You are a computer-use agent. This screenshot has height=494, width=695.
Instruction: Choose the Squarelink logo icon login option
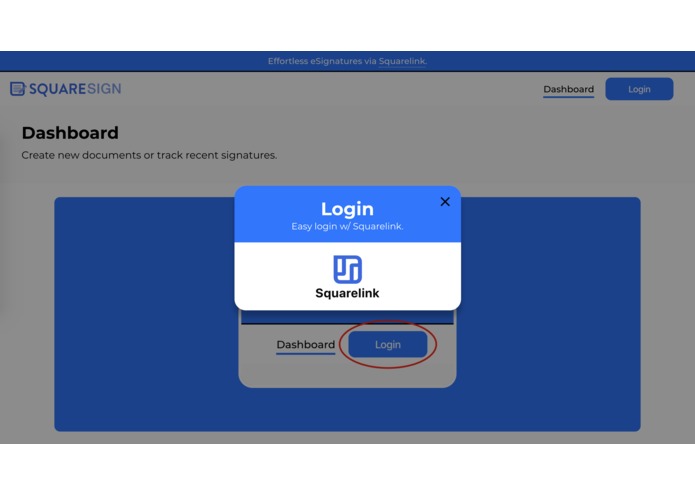pyautogui.click(x=348, y=269)
